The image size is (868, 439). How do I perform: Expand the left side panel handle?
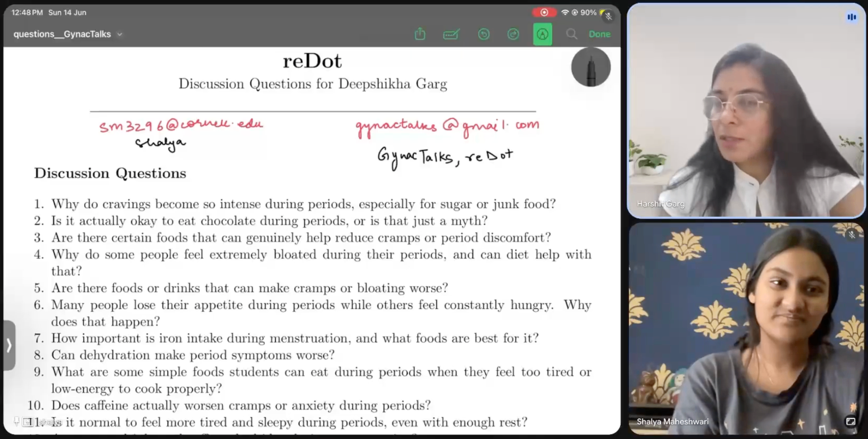9,345
